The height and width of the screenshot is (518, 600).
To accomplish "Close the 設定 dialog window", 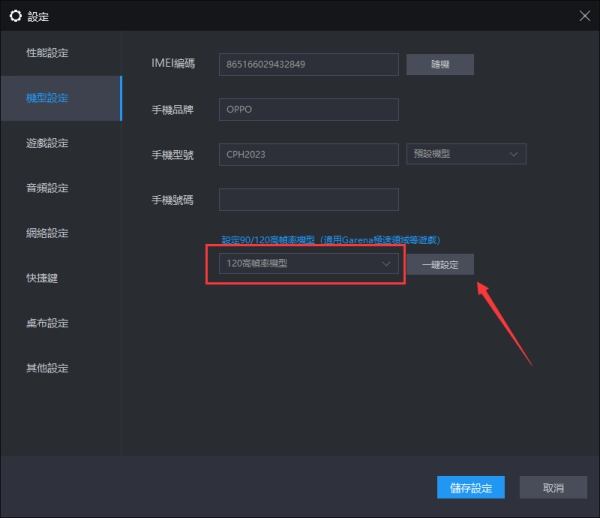I will pyautogui.click(x=585, y=15).
